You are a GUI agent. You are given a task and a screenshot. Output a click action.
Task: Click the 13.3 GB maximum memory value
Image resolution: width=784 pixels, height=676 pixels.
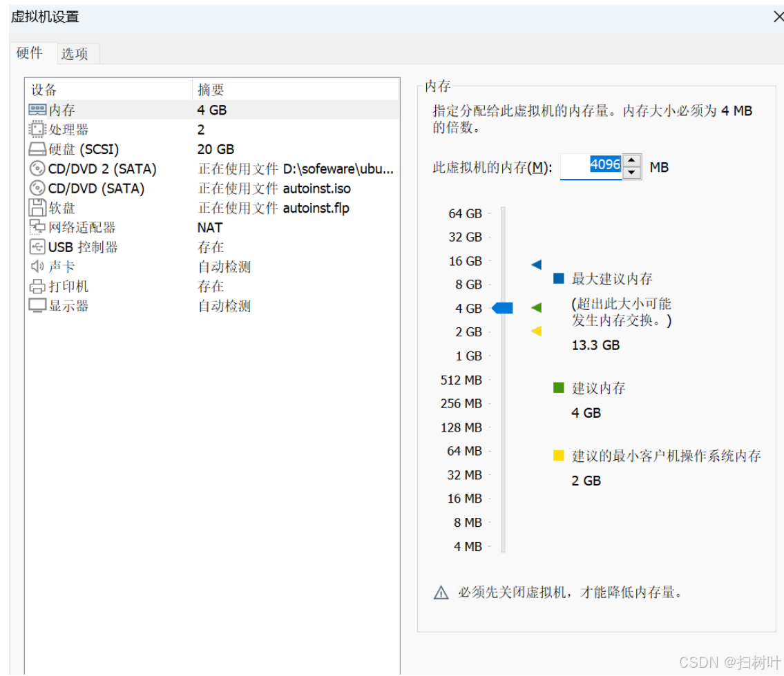tap(595, 345)
